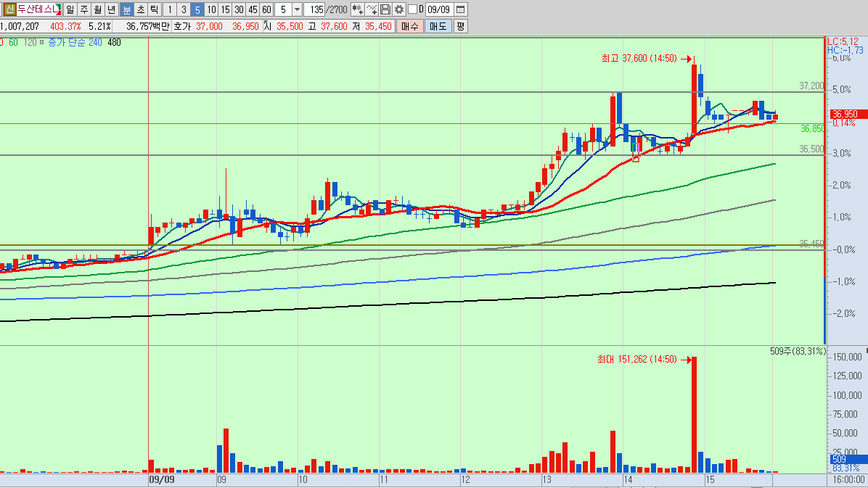Select the 주 weekly chart period
Viewport: 868px width, 488px height.
[83, 9]
